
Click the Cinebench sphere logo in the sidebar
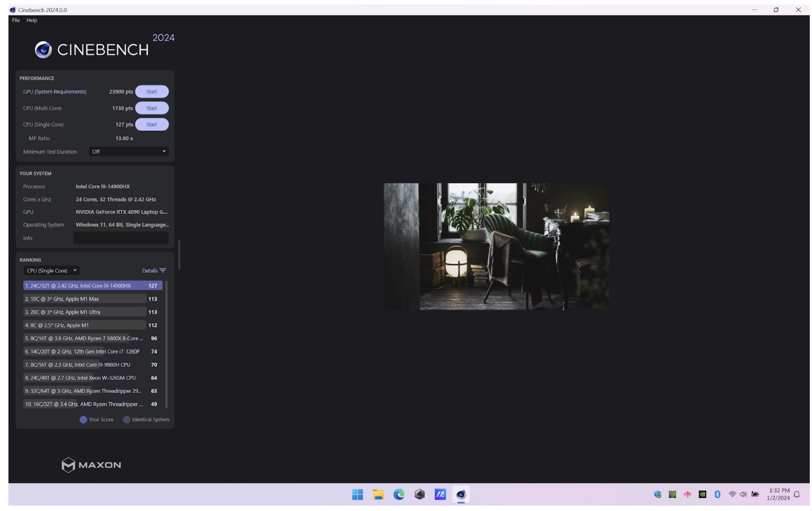click(x=43, y=50)
